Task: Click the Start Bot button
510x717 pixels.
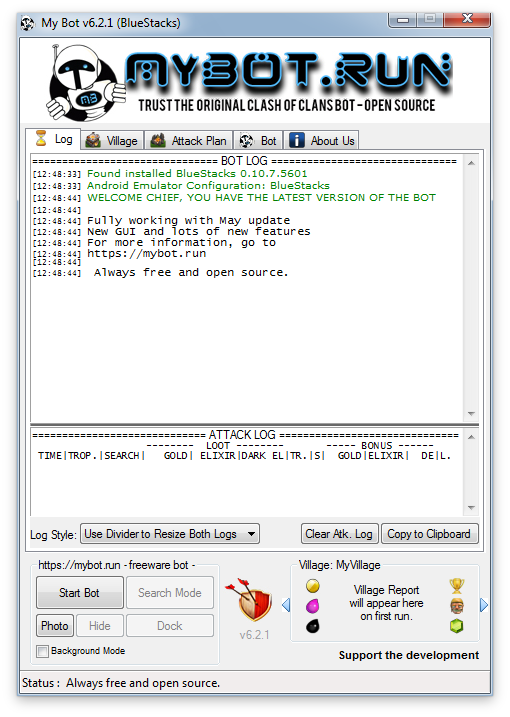Action: (x=80, y=593)
